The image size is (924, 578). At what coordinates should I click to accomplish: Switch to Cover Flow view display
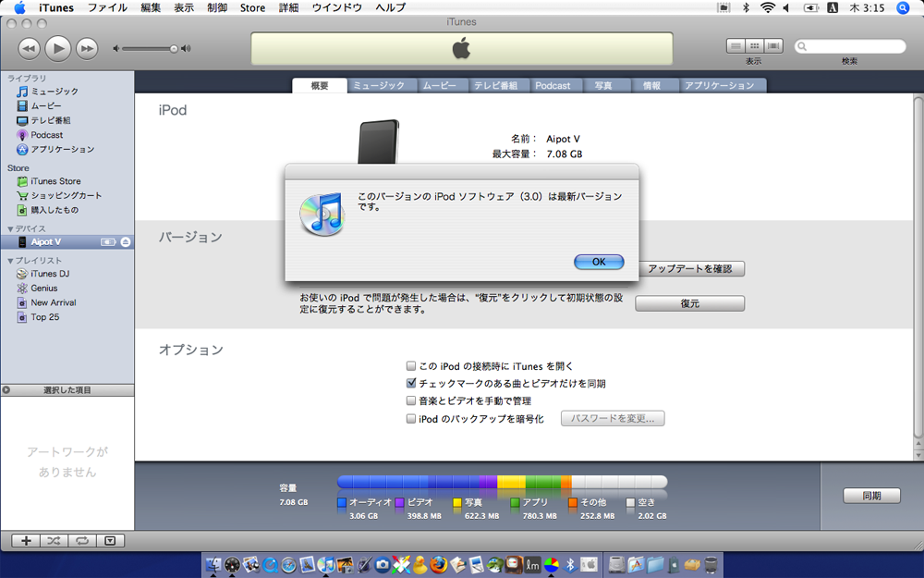tap(773, 46)
